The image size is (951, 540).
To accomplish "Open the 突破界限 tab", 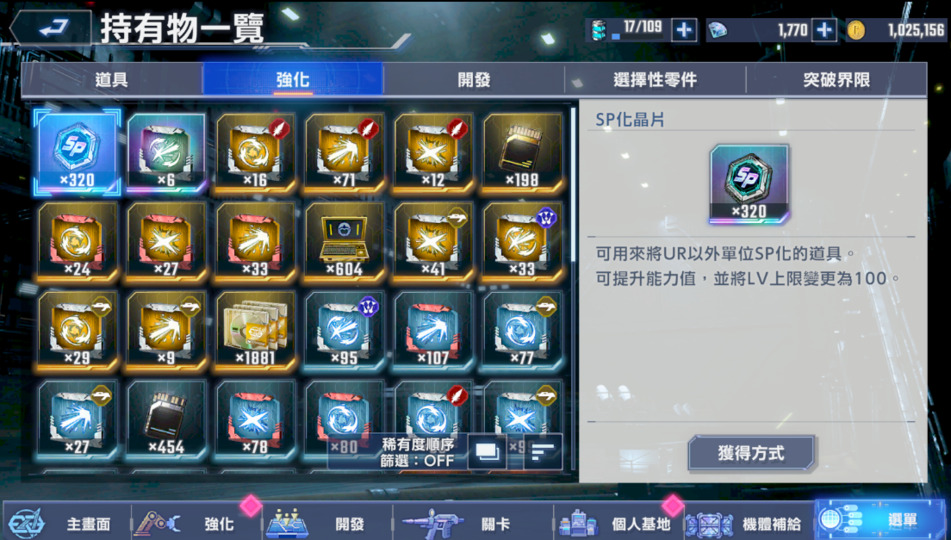I will pos(836,79).
